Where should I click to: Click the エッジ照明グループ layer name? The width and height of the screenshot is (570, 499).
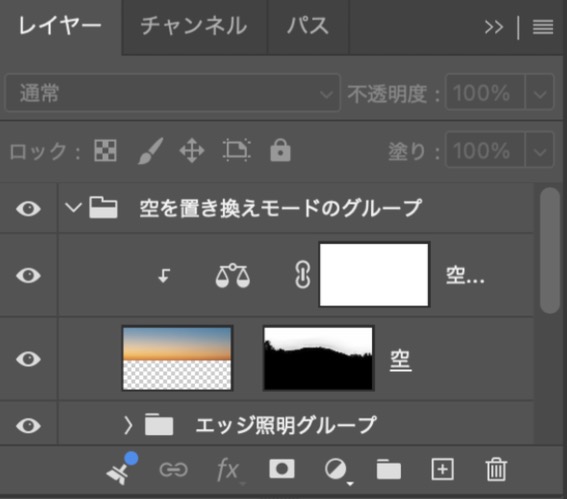point(286,425)
